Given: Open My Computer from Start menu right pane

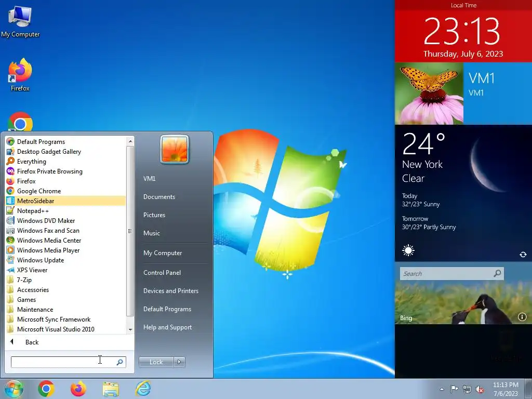Looking at the screenshot, I should click(x=163, y=253).
